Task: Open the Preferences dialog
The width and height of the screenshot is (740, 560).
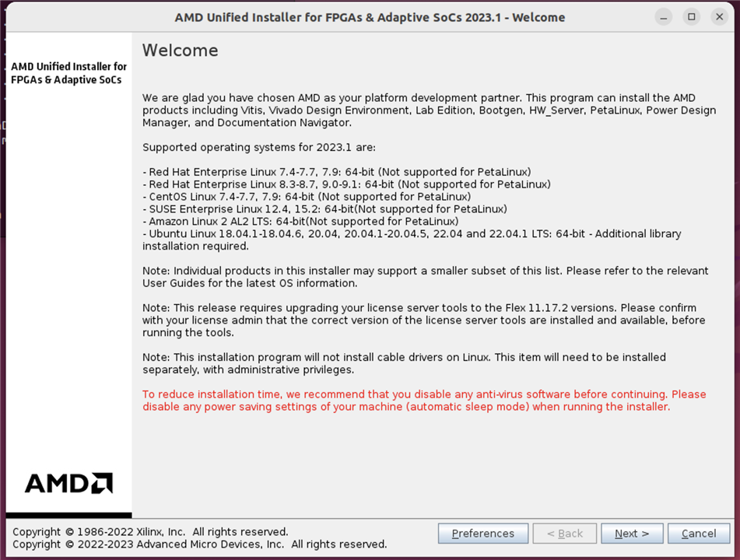Action: click(483, 534)
